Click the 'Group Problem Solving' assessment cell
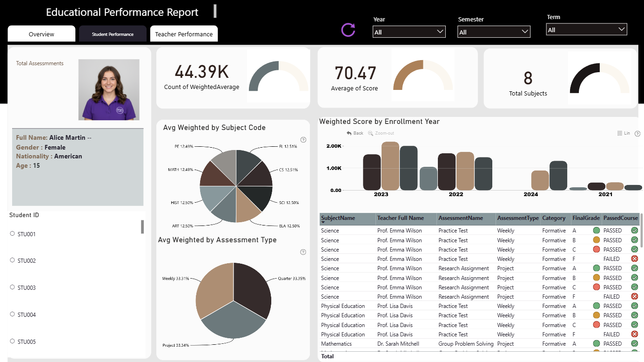This screenshot has width=644, height=362. tap(466, 344)
